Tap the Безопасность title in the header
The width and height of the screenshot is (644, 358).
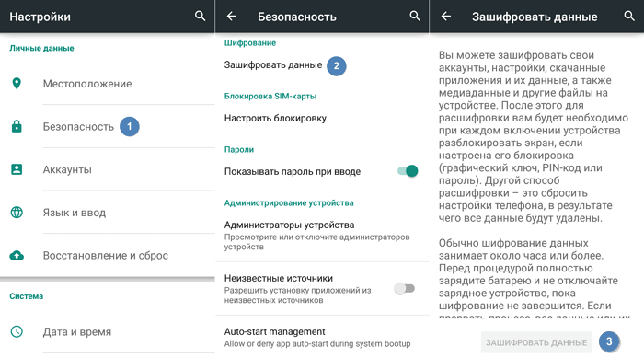tap(297, 17)
